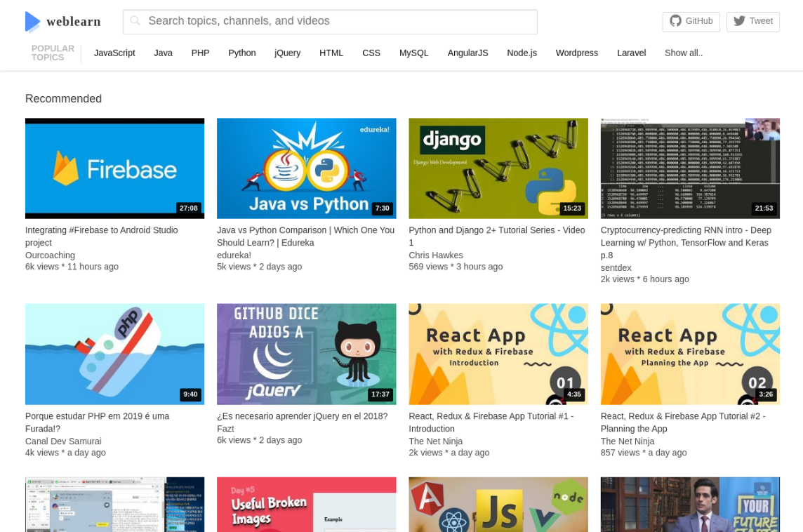Click The Net Ninja under Tutorial #1
The image size is (803, 532).
point(435,441)
